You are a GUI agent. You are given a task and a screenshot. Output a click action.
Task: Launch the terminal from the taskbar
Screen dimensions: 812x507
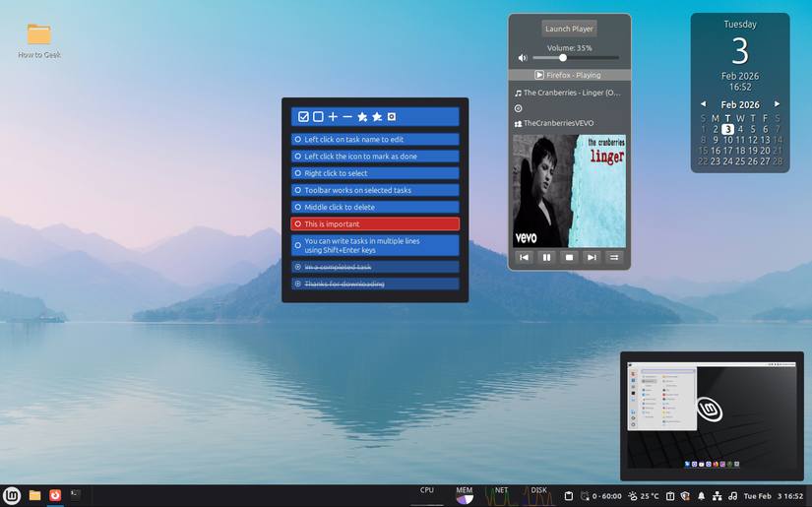click(76, 495)
